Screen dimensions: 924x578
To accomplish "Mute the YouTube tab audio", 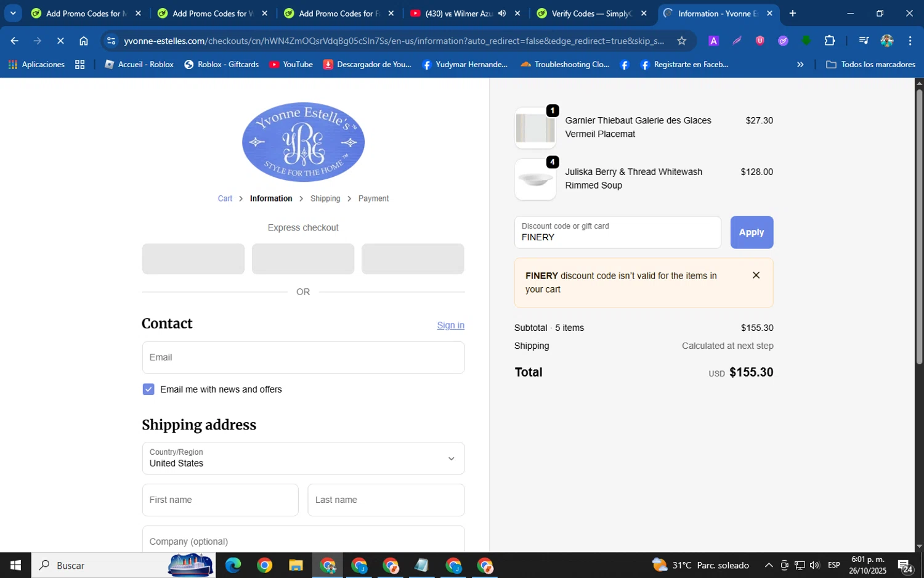I will (502, 14).
